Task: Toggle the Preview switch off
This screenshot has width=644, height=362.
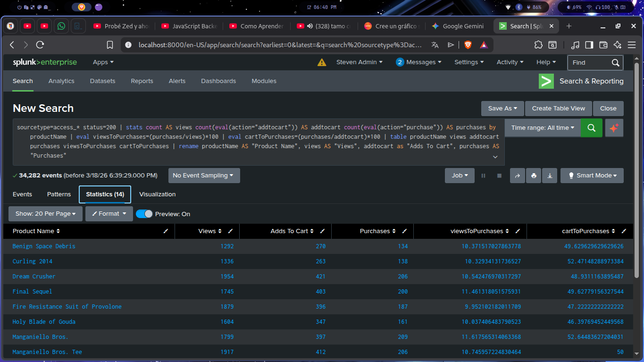Action: [x=144, y=214]
